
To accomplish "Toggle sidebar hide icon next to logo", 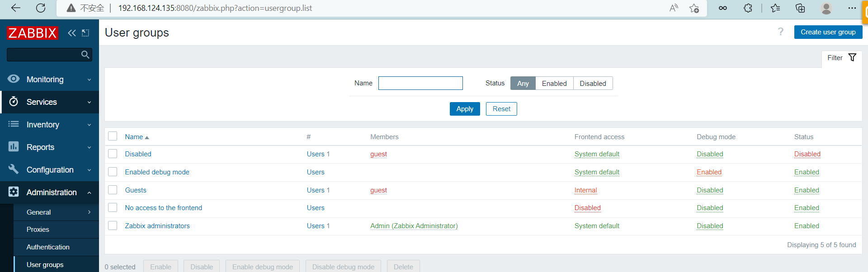I will point(85,33).
